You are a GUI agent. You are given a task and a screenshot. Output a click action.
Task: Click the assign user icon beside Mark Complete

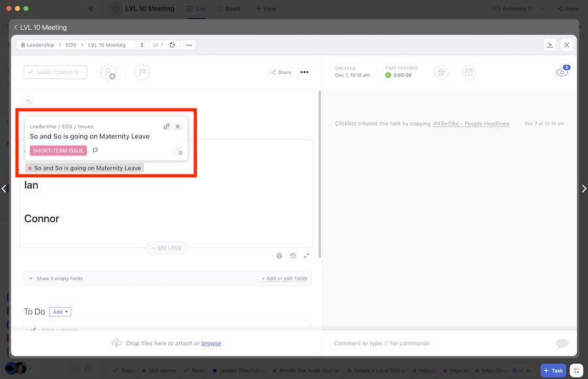[108, 73]
